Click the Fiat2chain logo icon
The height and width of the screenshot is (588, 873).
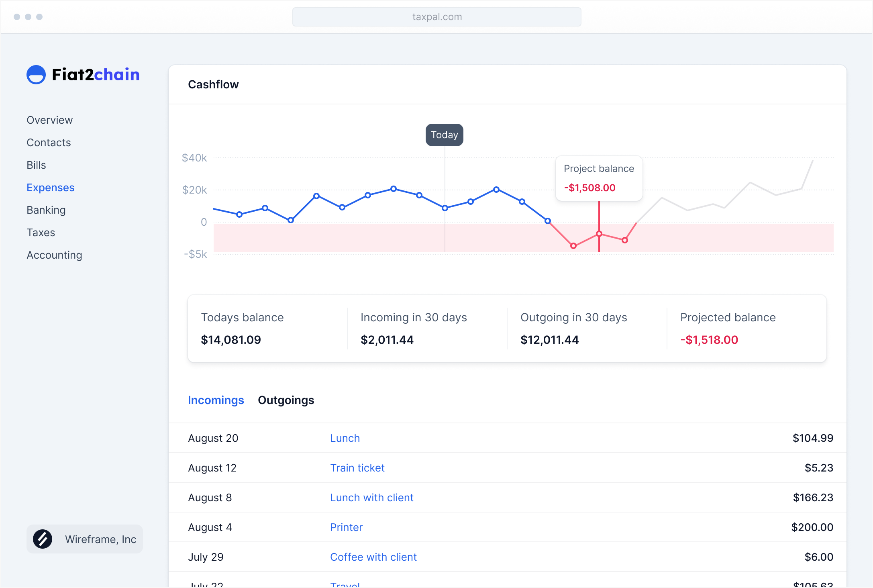36,75
